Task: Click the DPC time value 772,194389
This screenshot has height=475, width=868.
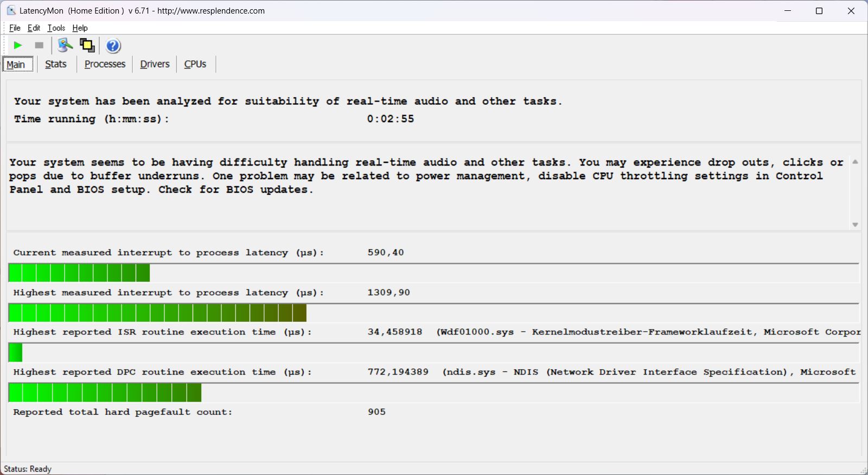Action: [398, 372]
